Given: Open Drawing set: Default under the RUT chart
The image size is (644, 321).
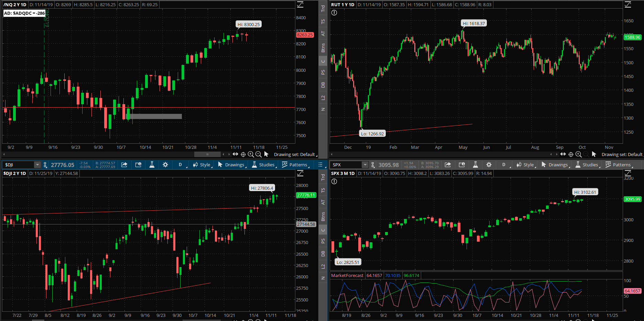Looking at the screenshot, I should click(623, 155).
